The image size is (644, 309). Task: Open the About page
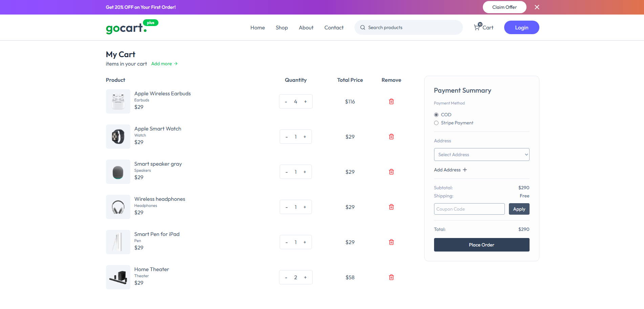(306, 28)
